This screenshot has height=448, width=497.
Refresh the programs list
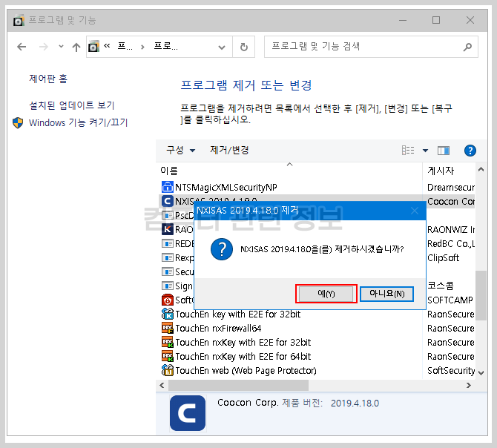pos(244,47)
